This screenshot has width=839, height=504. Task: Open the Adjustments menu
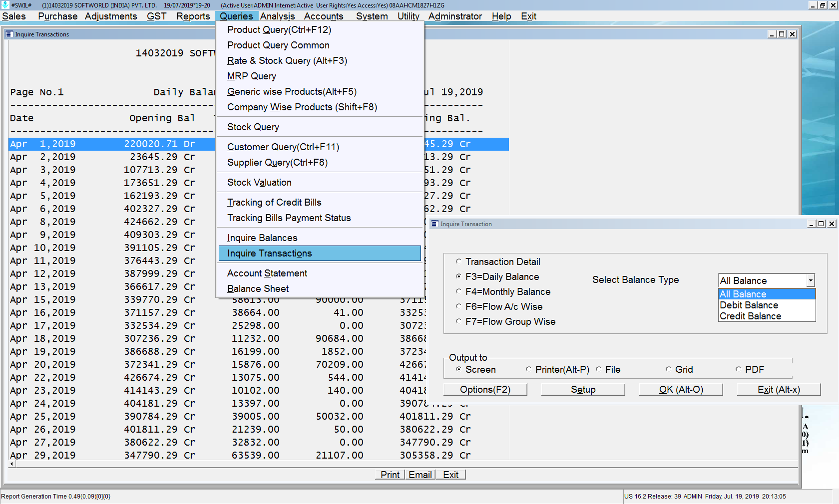[111, 16]
